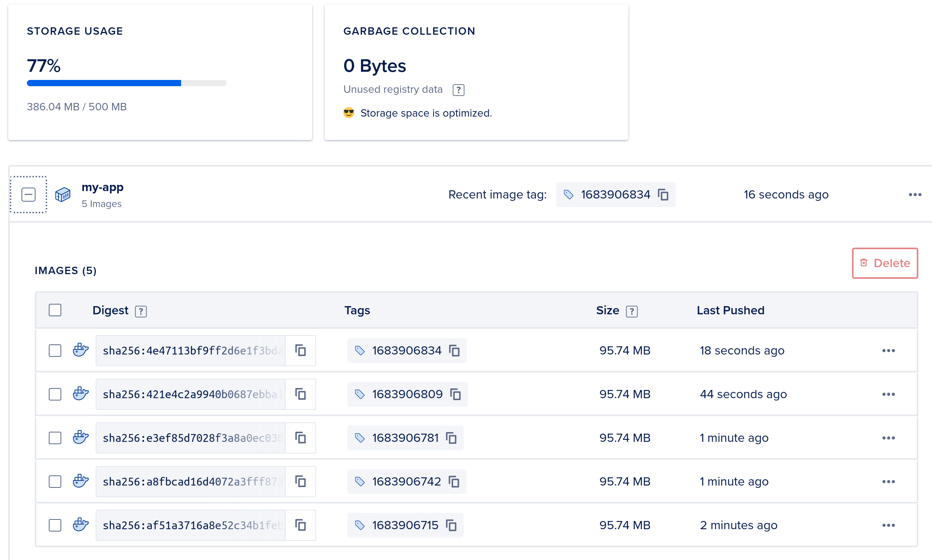Image resolution: width=932 pixels, height=560 pixels.
Task: Click the Delete button above the images table
Action: [885, 263]
